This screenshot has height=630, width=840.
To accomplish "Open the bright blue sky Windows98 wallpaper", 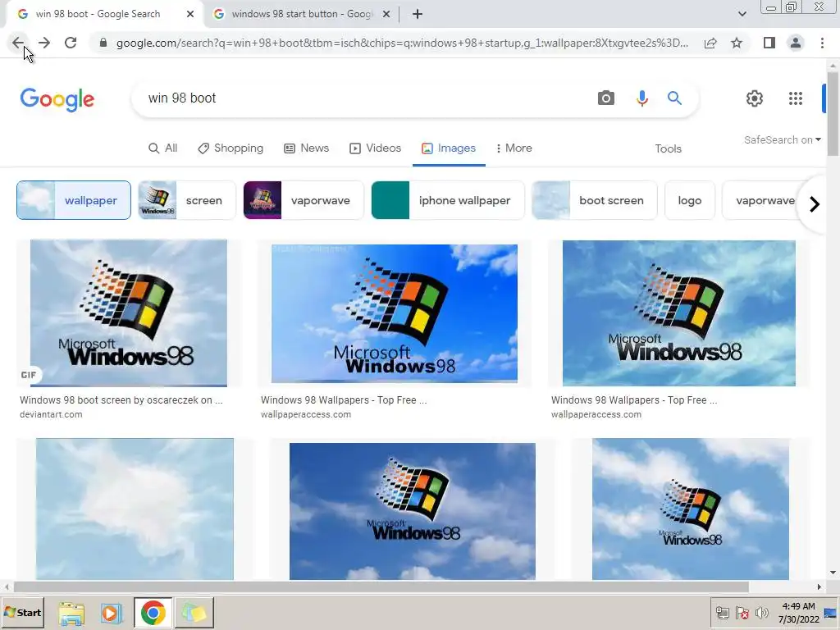I will point(395,313).
